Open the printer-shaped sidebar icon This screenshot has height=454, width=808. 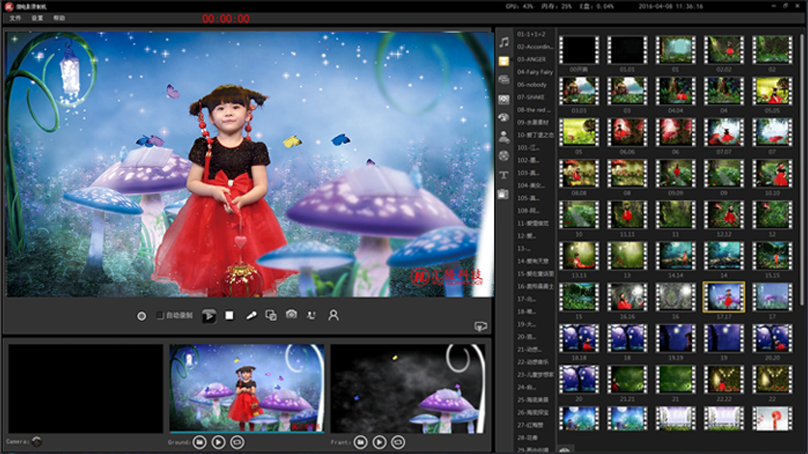(504, 79)
